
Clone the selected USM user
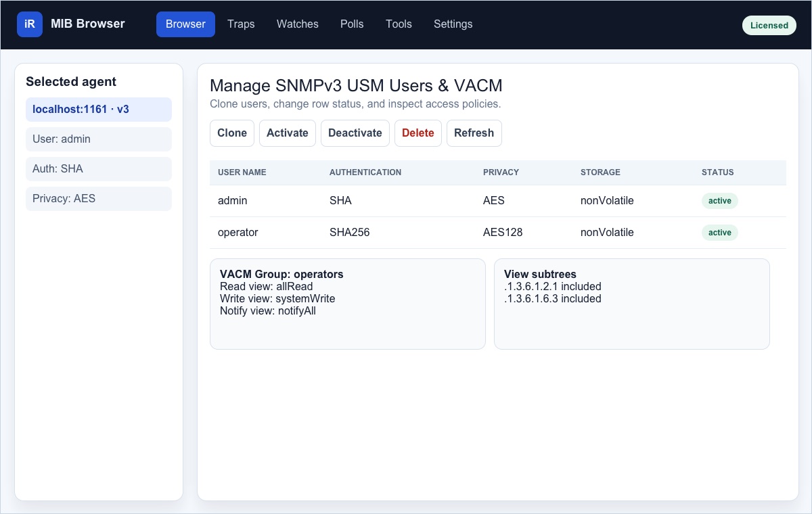(232, 133)
